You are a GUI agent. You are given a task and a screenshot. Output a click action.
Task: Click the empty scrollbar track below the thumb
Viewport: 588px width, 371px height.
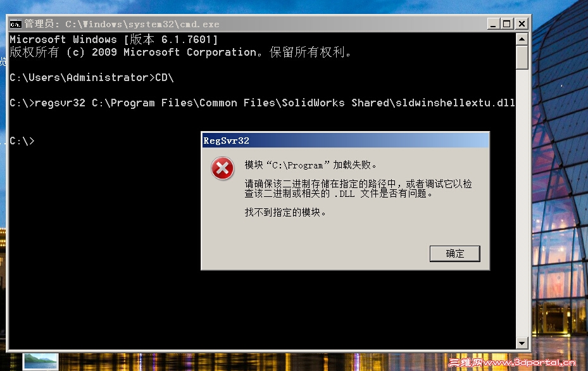coord(522,203)
